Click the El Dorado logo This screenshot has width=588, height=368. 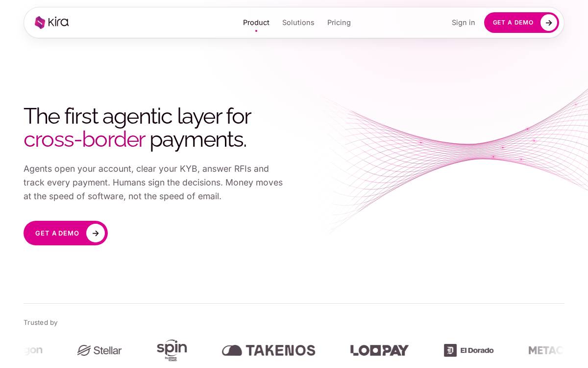(469, 350)
